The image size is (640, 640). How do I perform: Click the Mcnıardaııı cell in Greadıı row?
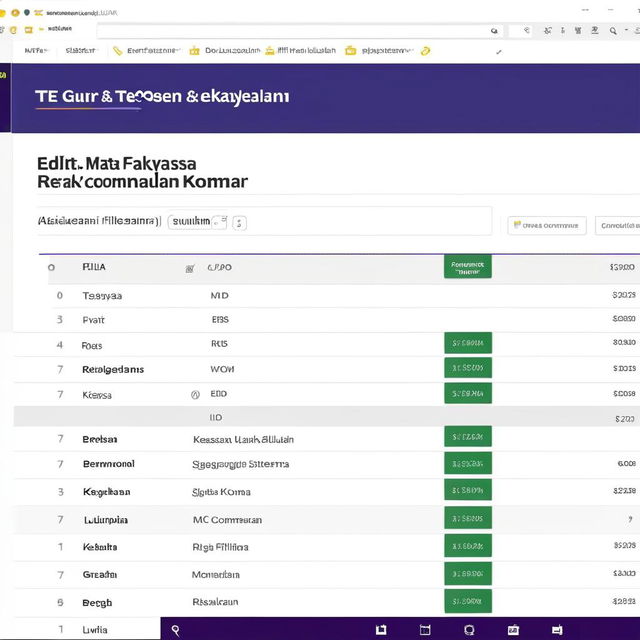pyautogui.click(x=216, y=575)
